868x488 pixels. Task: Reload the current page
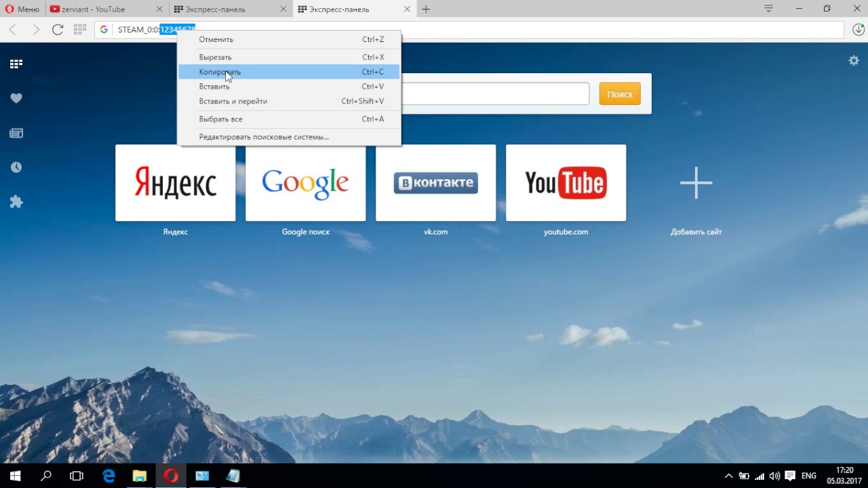[58, 29]
